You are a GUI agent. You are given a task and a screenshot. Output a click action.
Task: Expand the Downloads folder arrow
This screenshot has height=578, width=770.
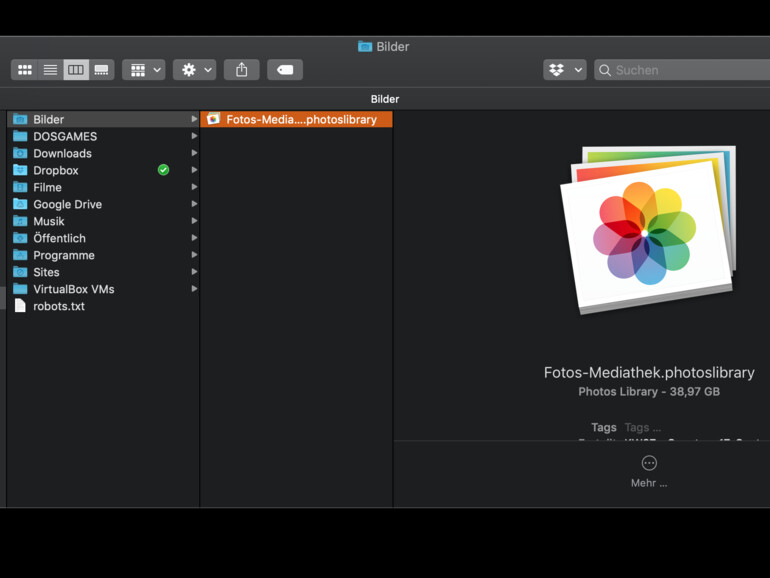[194, 153]
